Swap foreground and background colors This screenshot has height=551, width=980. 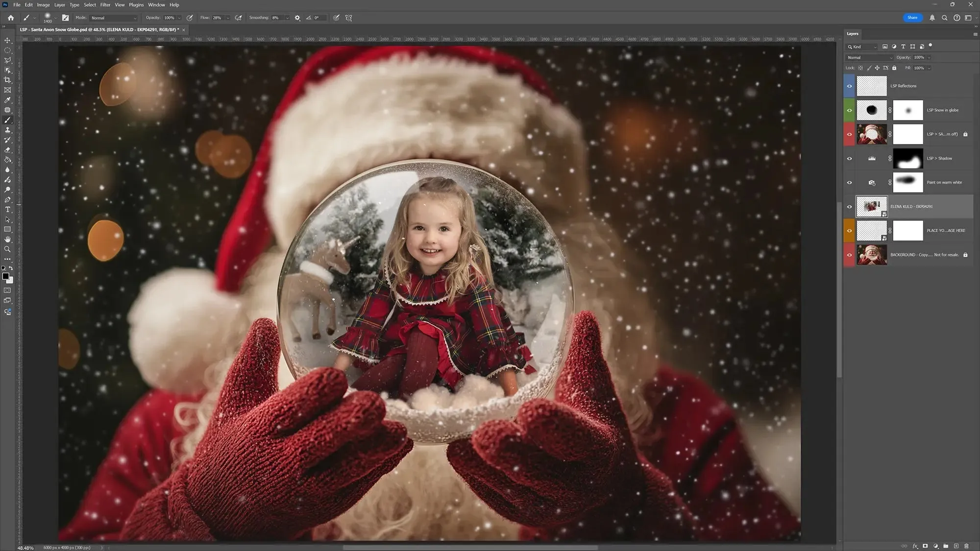click(x=11, y=268)
